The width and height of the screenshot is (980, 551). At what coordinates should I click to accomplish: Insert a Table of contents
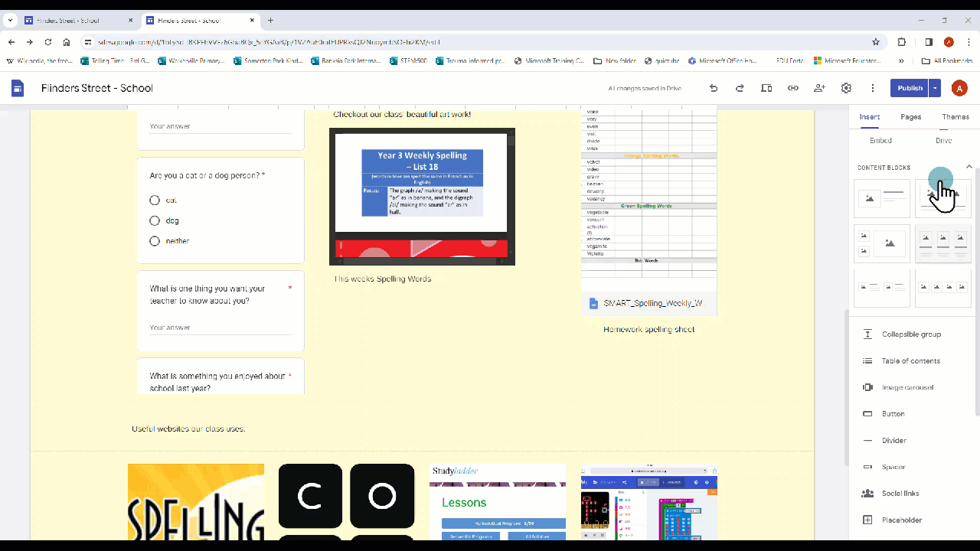point(911,360)
